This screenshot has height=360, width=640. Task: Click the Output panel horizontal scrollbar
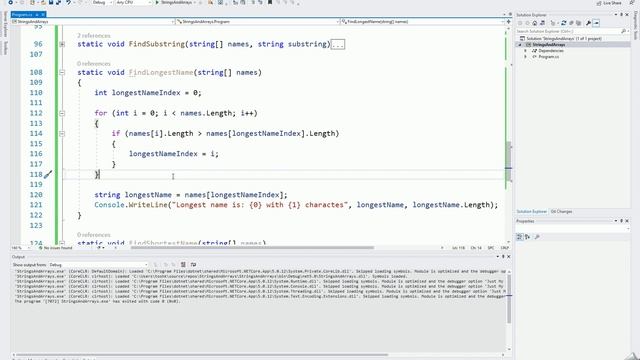[202, 355]
